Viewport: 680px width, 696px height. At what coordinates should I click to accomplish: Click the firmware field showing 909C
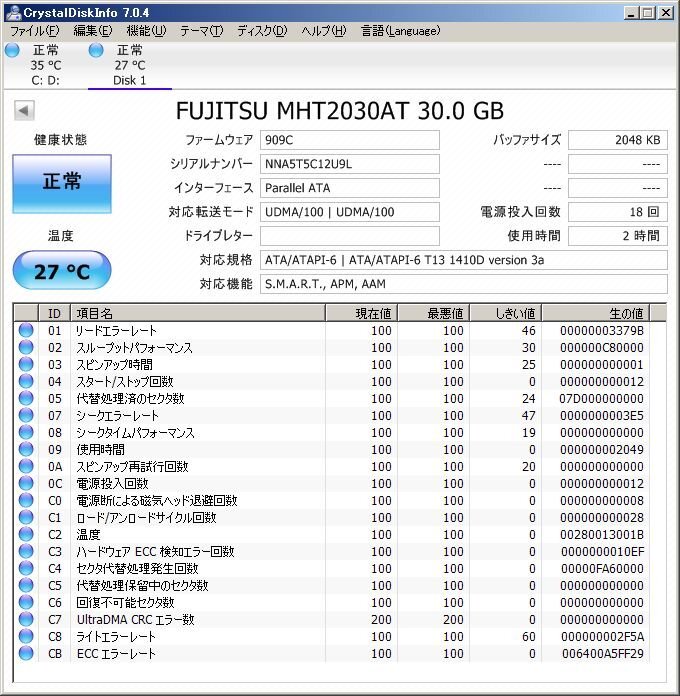click(x=349, y=140)
